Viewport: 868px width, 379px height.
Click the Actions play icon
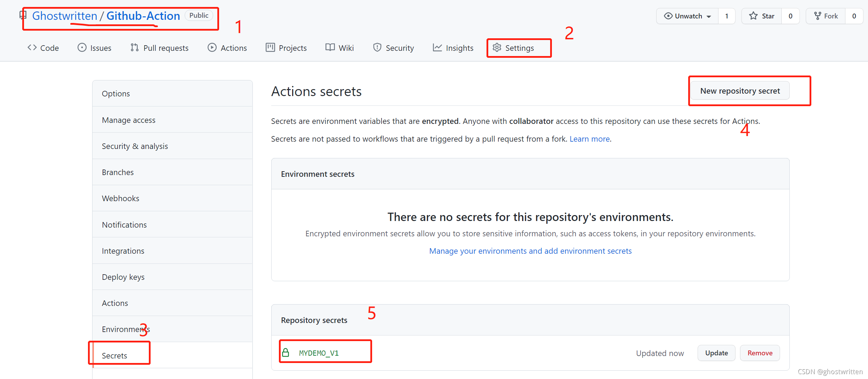212,48
